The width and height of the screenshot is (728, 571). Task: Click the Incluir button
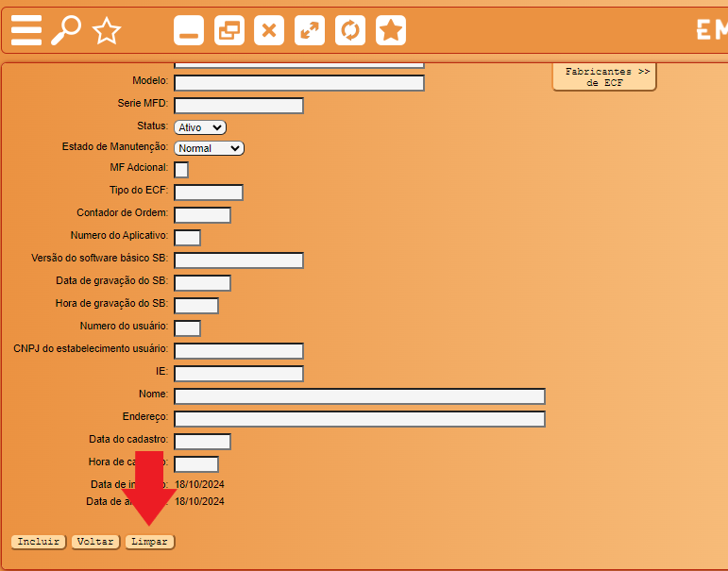[39, 542]
